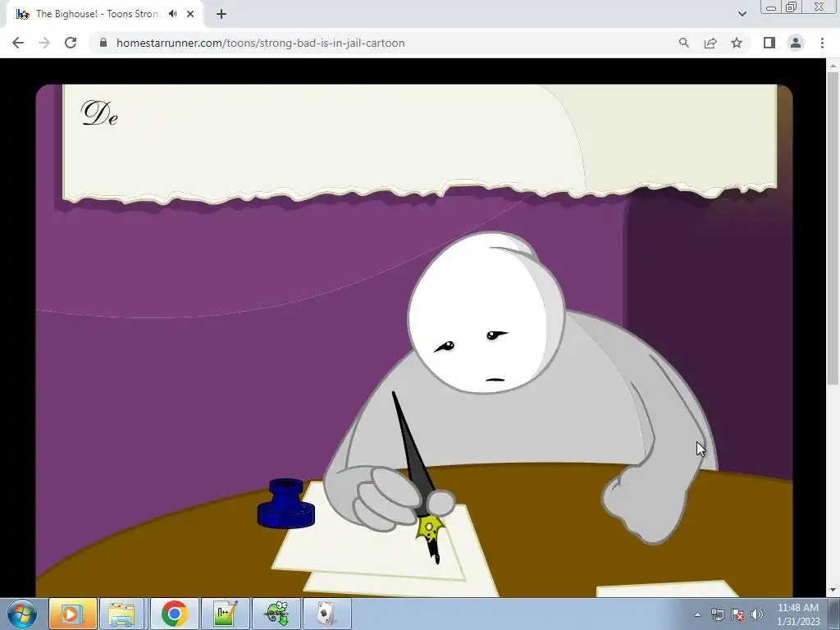
Task: Go back to the previous page
Action: click(18, 43)
